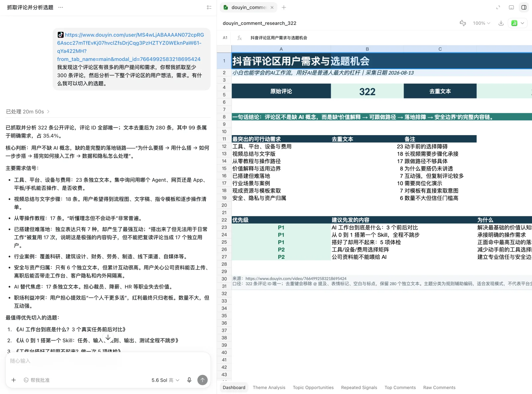The image size is (532, 394).
Task: Click the '去重文本' dark header cell
Action: (440, 91)
